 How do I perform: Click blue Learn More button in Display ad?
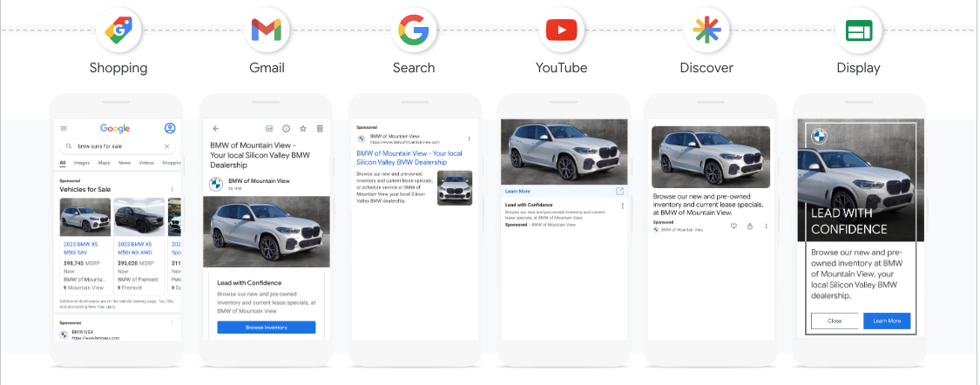[x=887, y=321]
